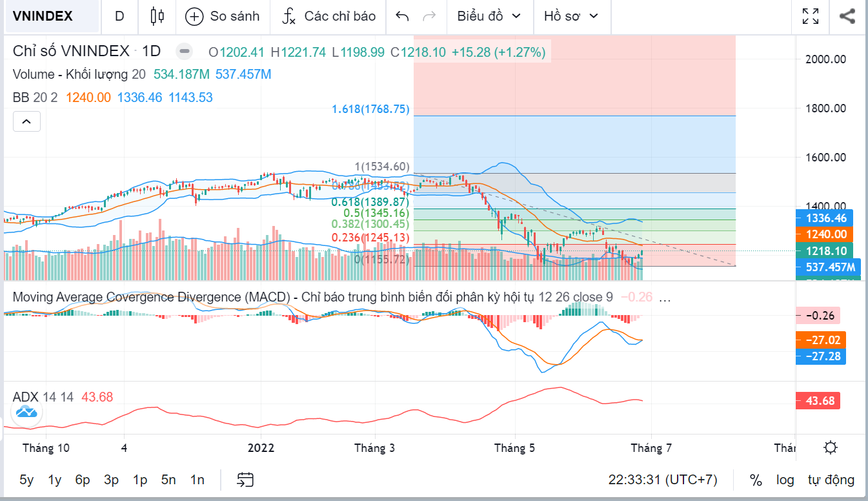Screen dimensions: 868x501
Task: Enter fullscreen chart mode
Action: [x=811, y=16]
